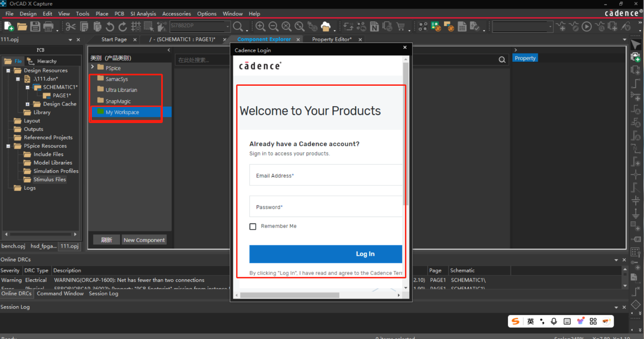Expand the PSpice category chevron
644x339 pixels.
[x=93, y=67]
